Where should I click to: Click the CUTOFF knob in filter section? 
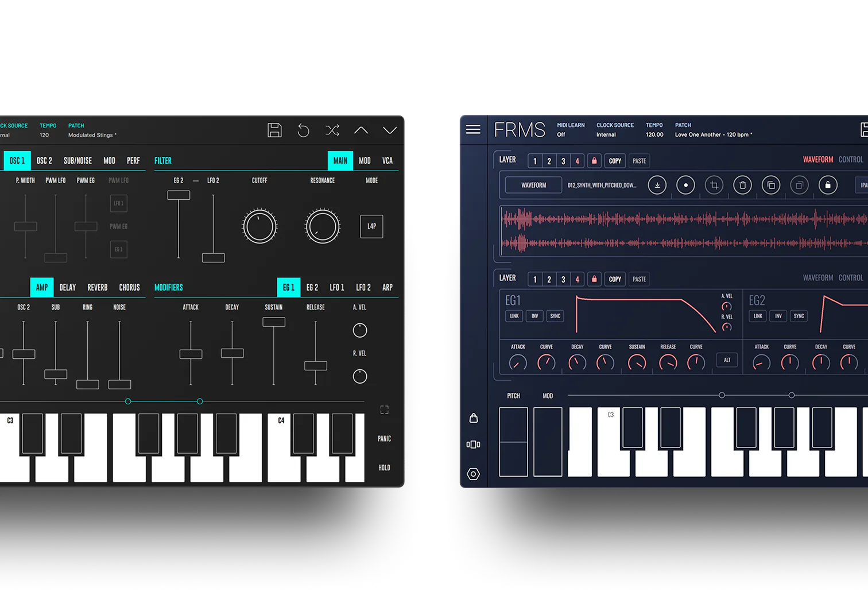coord(259,226)
